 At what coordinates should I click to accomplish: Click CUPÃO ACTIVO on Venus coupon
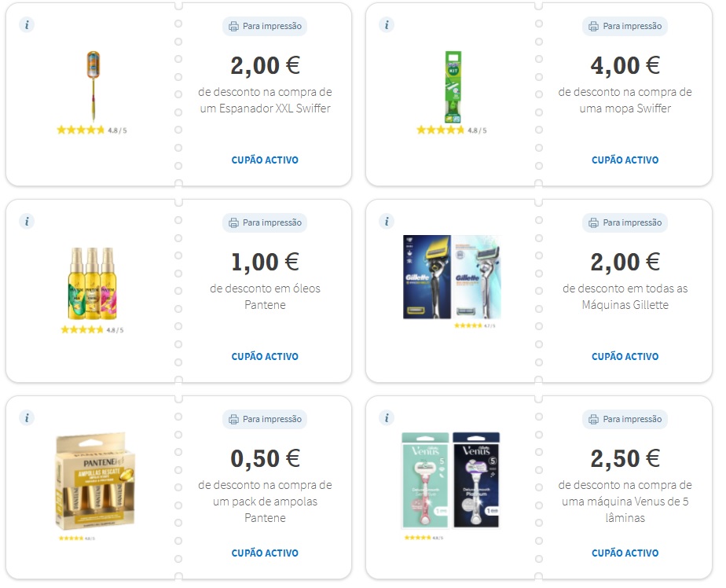pos(625,553)
